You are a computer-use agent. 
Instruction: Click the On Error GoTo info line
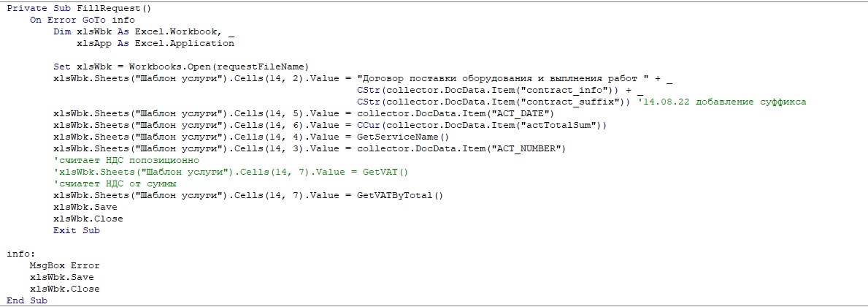72,20
